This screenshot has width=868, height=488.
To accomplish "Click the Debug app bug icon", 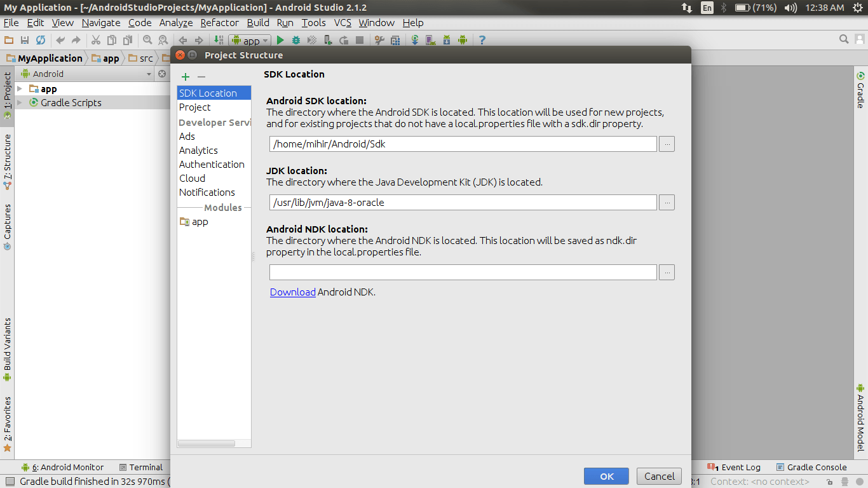I will click(295, 40).
